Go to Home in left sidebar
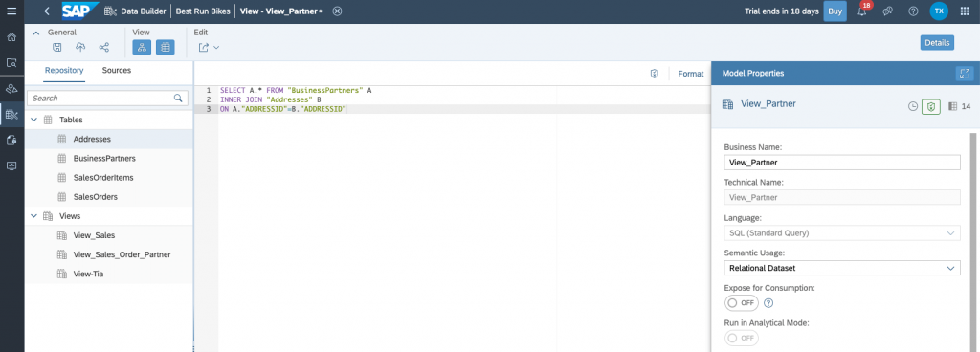980x352 pixels. click(11, 36)
